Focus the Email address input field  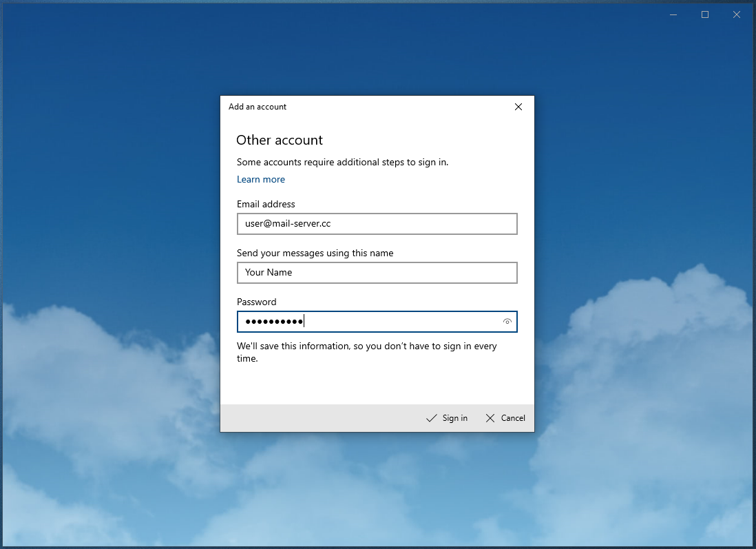tap(377, 224)
